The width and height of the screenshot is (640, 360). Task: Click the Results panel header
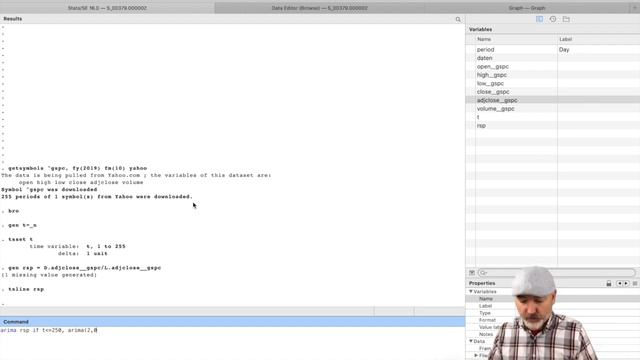(x=13, y=19)
